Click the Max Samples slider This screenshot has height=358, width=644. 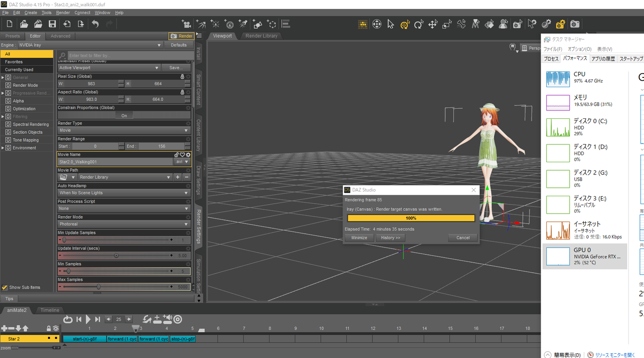(x=99, y=287)
